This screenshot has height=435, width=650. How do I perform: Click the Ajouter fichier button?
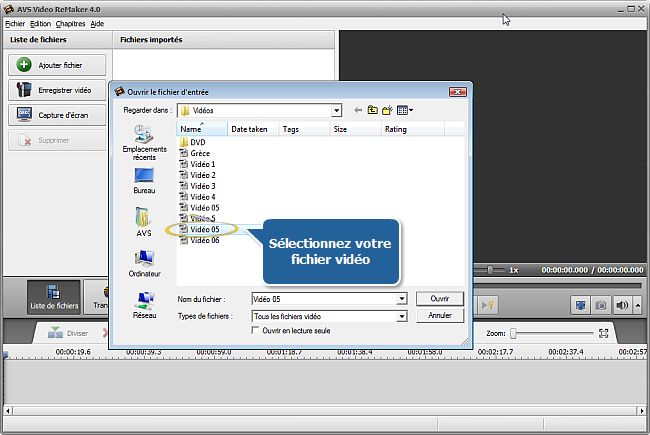[x=57, y=65]
